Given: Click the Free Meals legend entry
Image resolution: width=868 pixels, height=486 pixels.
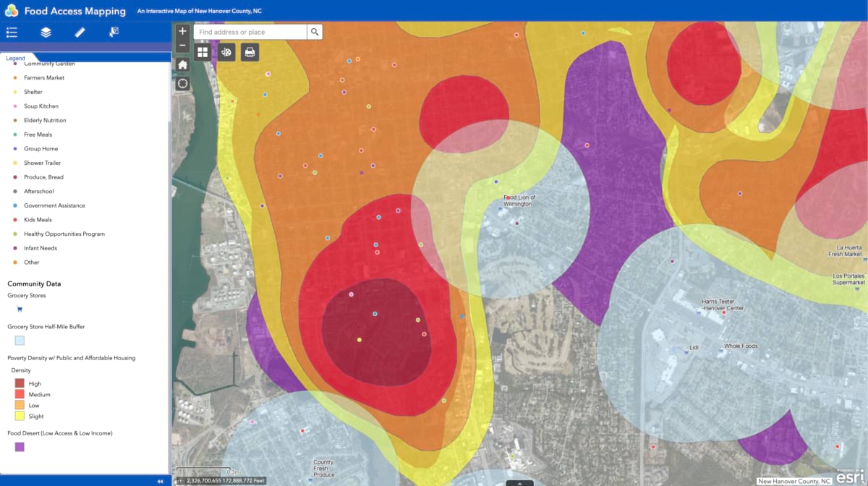Looking at the screenshot, I should tap(38, 135).
